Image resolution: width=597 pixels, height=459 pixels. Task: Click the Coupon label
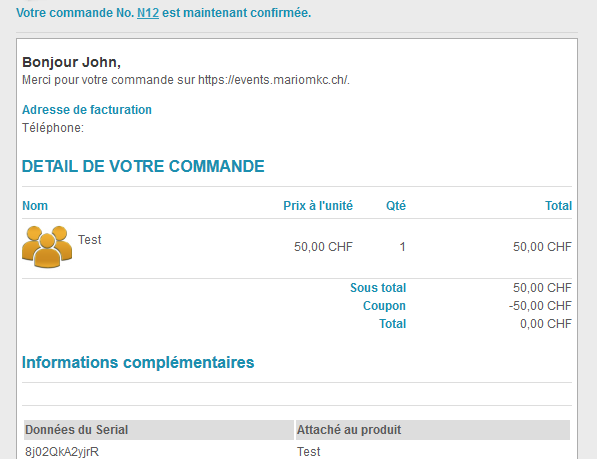[384, 306]
